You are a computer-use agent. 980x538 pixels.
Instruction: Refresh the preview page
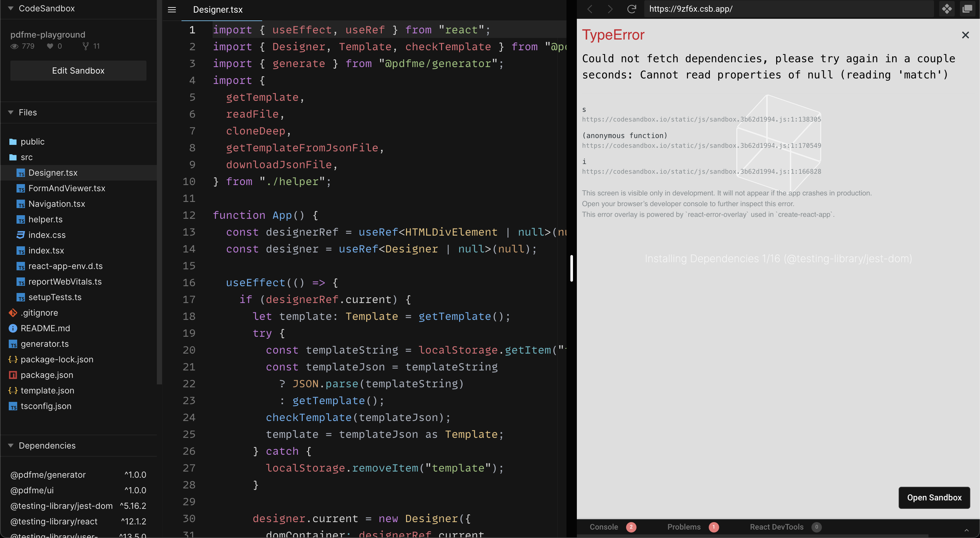(632, 9)
